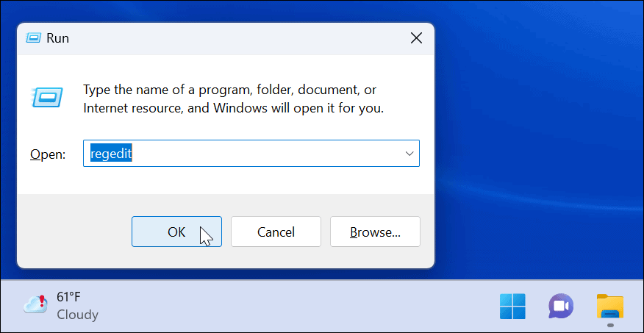The width and height of the screenshot is (644, 333).
Task: Open File Explorer from the taskbar
Action: (609, 306)
